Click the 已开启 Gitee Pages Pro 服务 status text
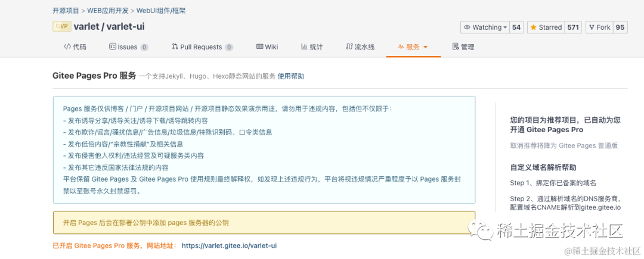The width and height of the screenshot is (644, 259). click(114, 246)
